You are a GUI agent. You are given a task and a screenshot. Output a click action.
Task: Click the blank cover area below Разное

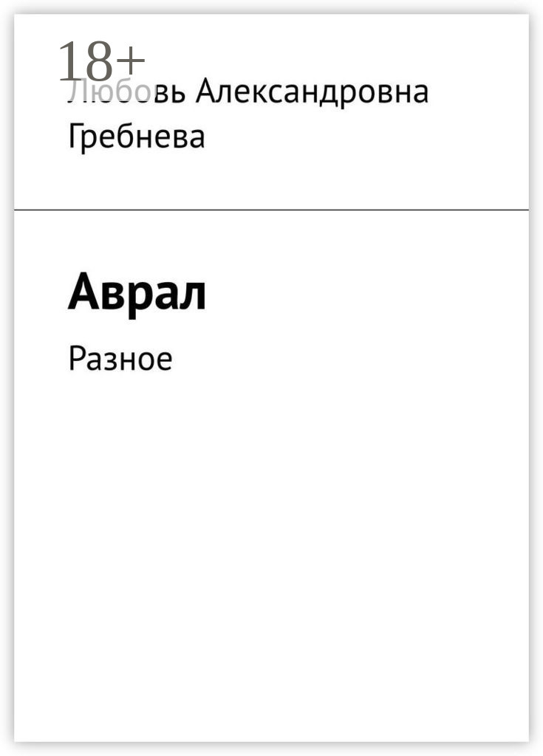(271, 554)
